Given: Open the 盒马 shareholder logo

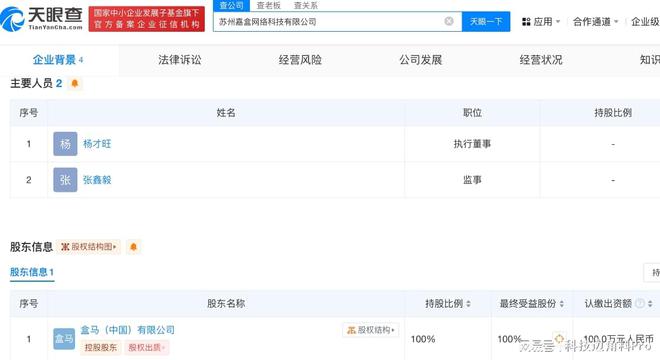Looking at the screenshot, I should pos(64,339).
